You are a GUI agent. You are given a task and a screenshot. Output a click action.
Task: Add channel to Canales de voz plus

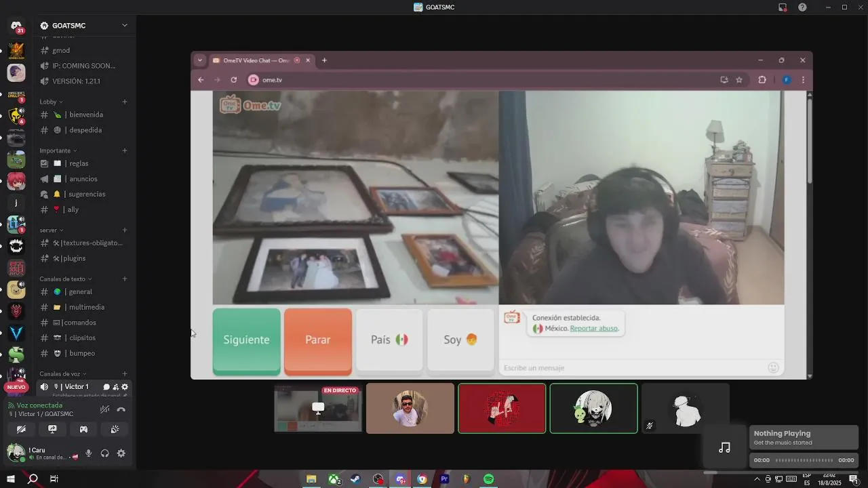click(125, 373)
